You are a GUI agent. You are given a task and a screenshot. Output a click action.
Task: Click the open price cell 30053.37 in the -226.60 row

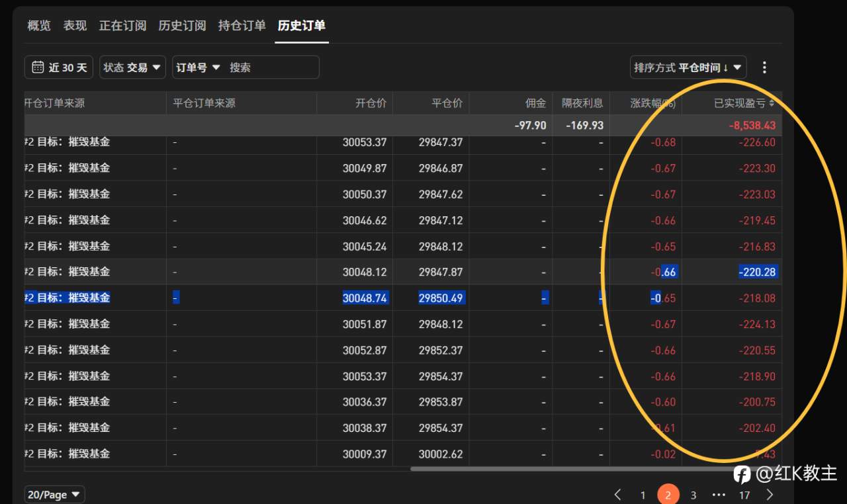(x=365, y=142)
